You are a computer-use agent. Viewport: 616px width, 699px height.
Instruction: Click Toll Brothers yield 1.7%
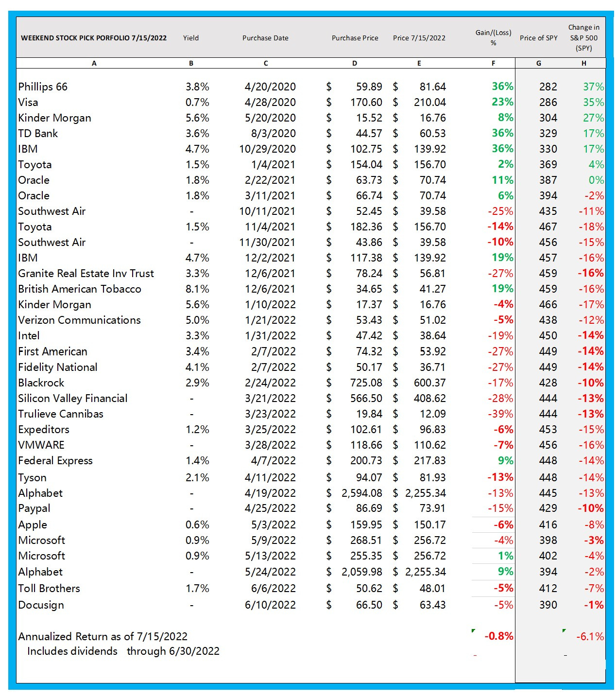pos(197,588)
